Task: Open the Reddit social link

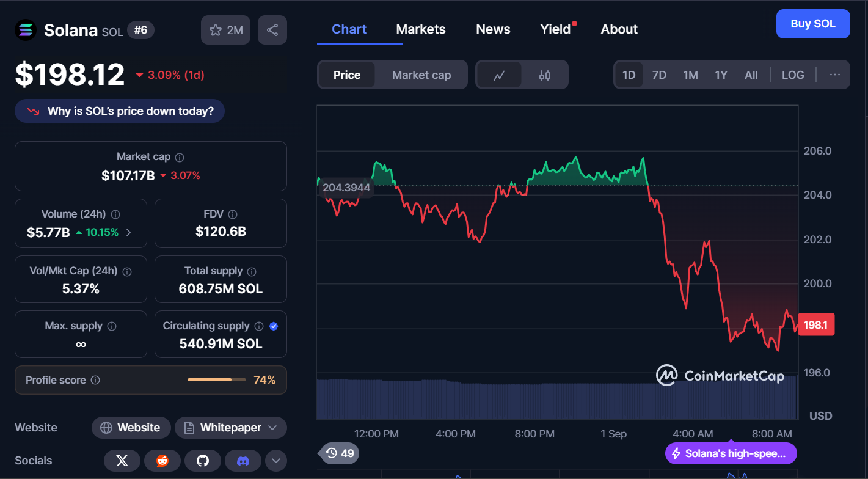Action: pos(162,461)
